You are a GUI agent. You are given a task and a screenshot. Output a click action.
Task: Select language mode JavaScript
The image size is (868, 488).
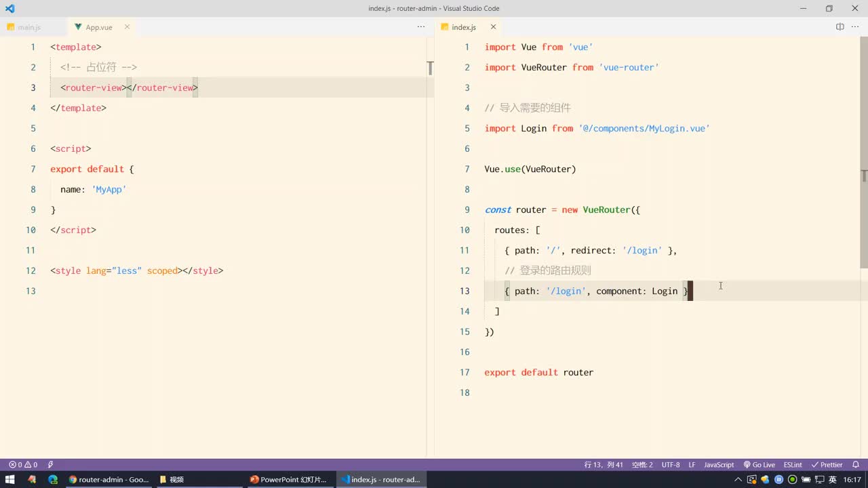tap(719, 465)
